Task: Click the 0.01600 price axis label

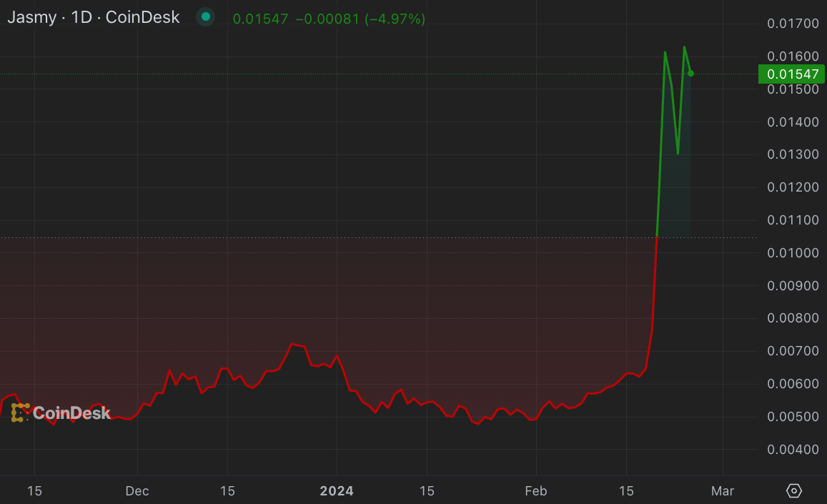Action: pyautogui.click(x=793, y=56)
